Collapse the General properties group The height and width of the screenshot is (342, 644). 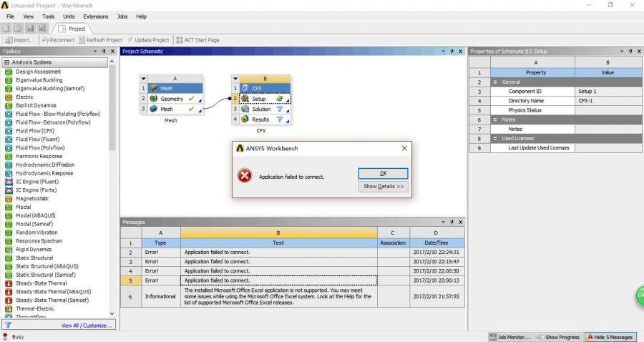[495, 82]
